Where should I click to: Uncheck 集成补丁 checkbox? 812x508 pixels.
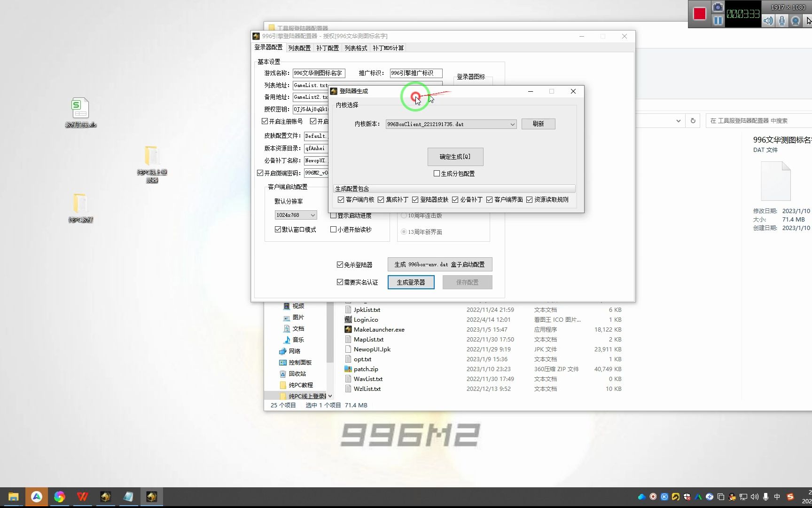point(381,200)
